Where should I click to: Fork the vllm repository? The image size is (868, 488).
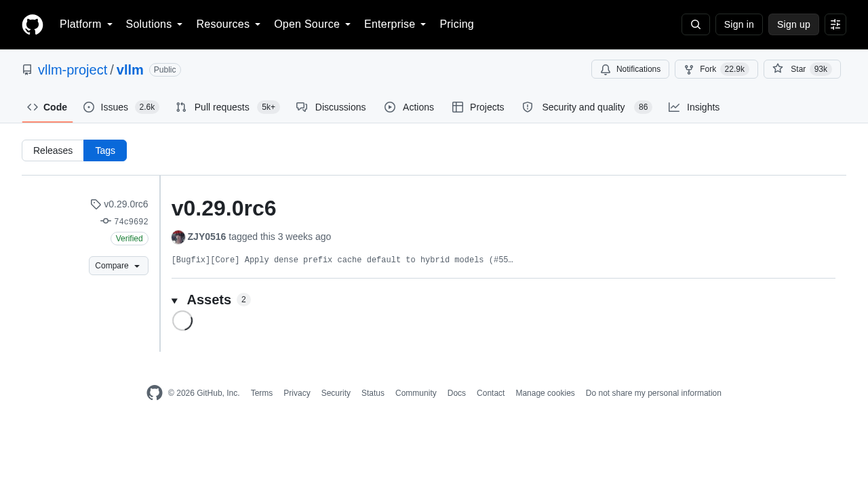click(x=716, y=69)
